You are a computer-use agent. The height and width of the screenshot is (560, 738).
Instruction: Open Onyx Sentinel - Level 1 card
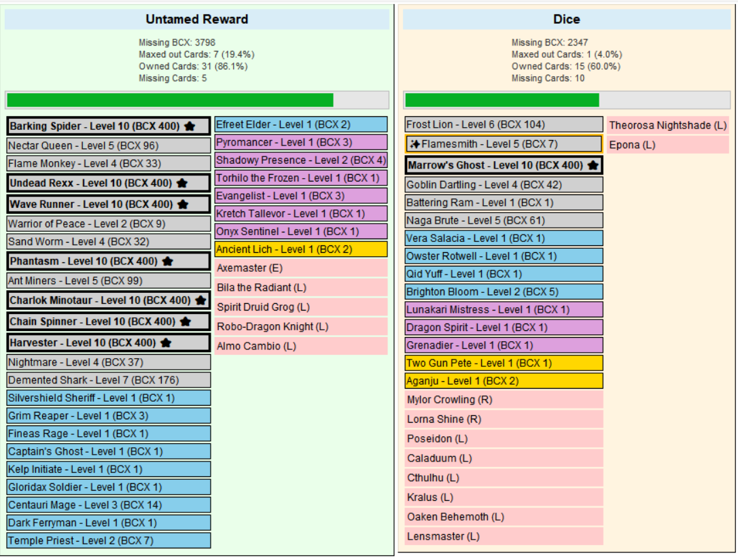pyautogui.click(x=301, y=232)
